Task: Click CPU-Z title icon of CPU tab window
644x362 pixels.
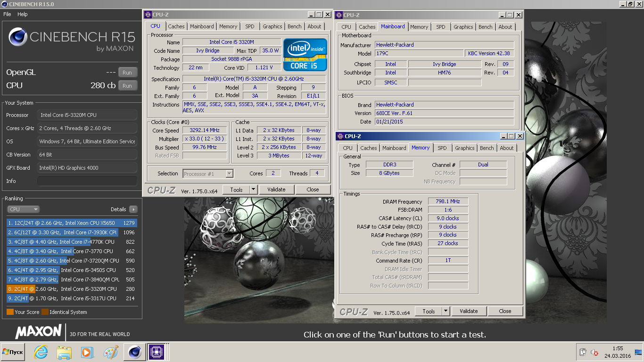Action: coord(148,15)
